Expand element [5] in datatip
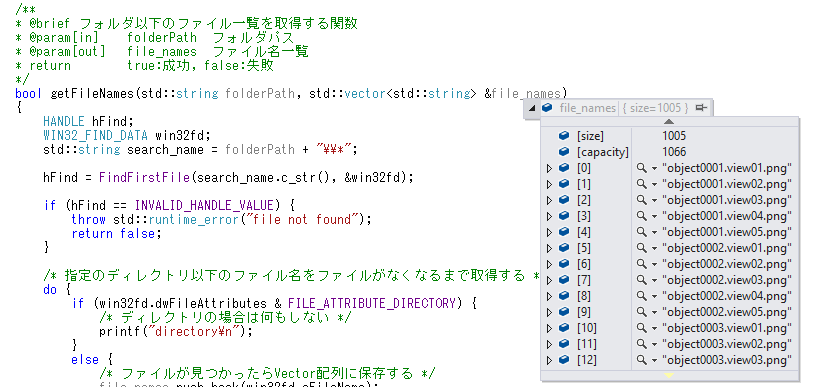The width and height of the screenshot is (818, 387). click(x=548, y=248)
